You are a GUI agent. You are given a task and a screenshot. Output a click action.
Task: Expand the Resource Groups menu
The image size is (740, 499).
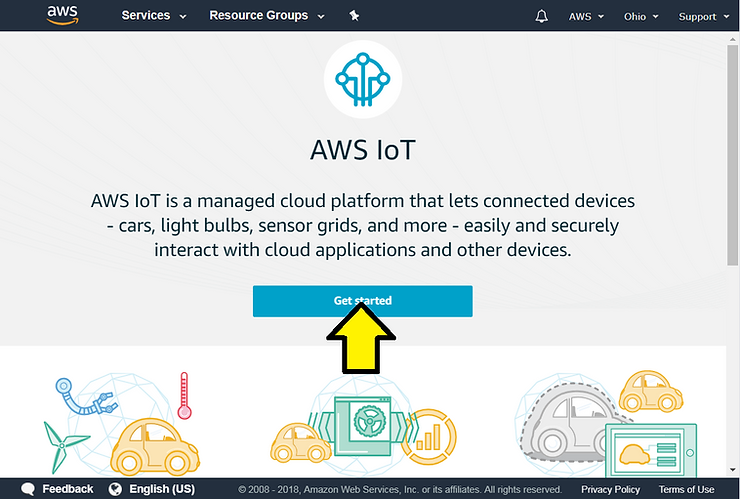(x=266, y=16)
